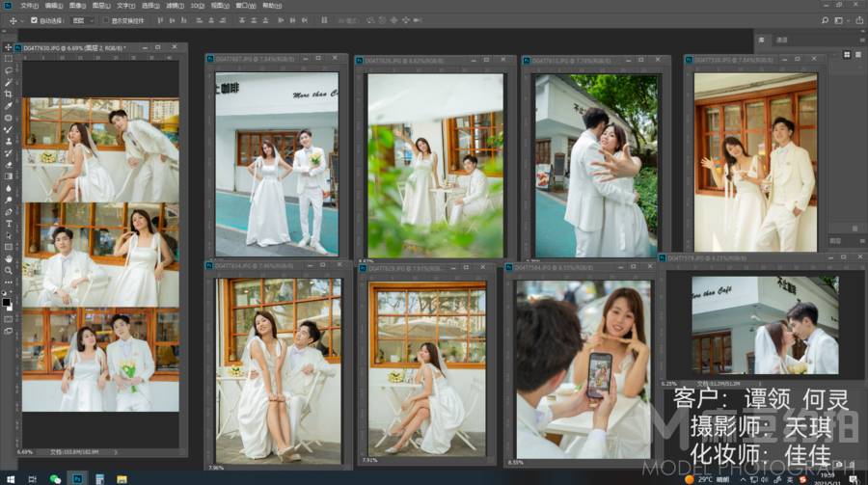The width and height of the screenshot is (868, 485).
Task: Switch to the second tab in right panel
Action: [782, 40]
